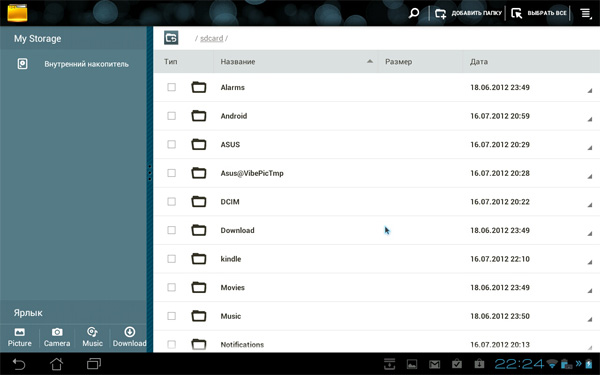Viewport: 600px width, 375px height.
Task: Open the Picture shortcut
Action: [x=20, y=337]
